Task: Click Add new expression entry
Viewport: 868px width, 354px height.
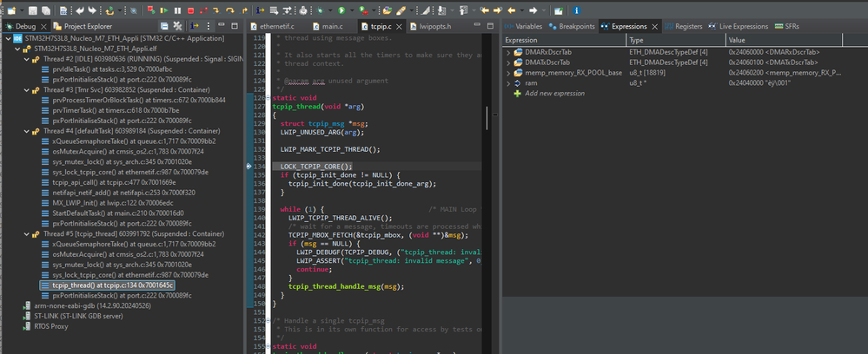Action: 554,93
